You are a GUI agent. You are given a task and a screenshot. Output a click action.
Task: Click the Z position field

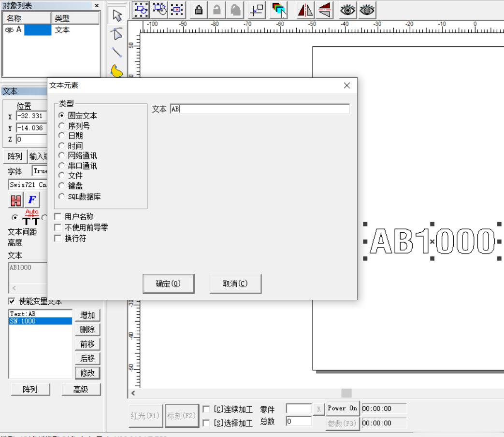(x=31, y=140)
